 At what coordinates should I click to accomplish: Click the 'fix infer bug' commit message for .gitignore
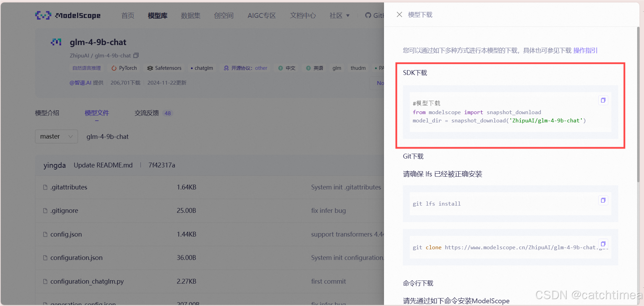[328, 211]
